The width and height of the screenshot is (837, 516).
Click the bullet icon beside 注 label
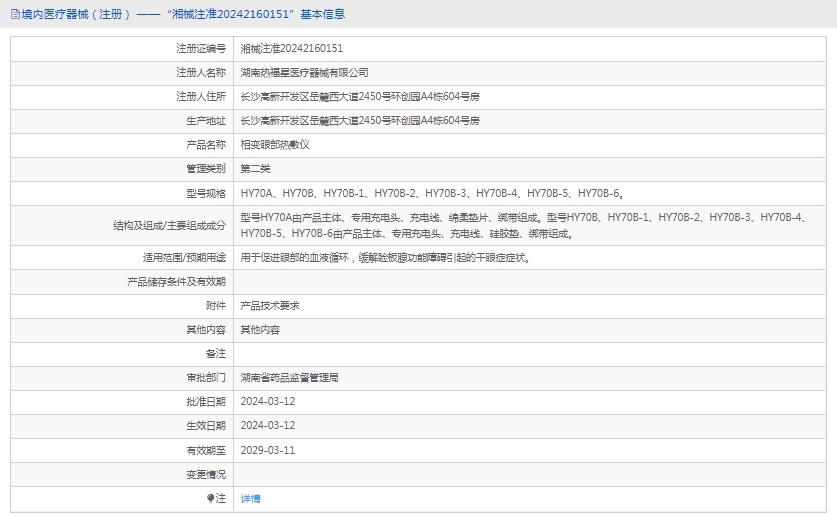pyautogui.click(x=211, y=498)
